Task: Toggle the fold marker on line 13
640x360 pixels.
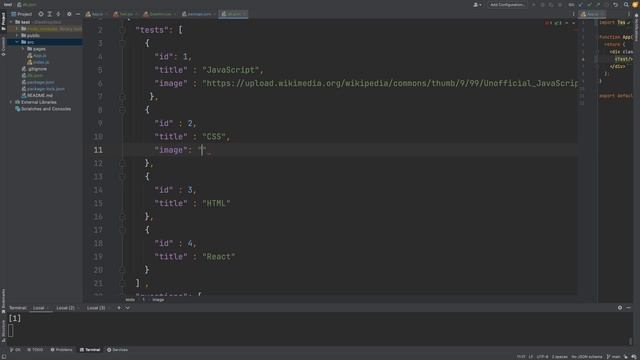Action: click(x=122, y=176)
